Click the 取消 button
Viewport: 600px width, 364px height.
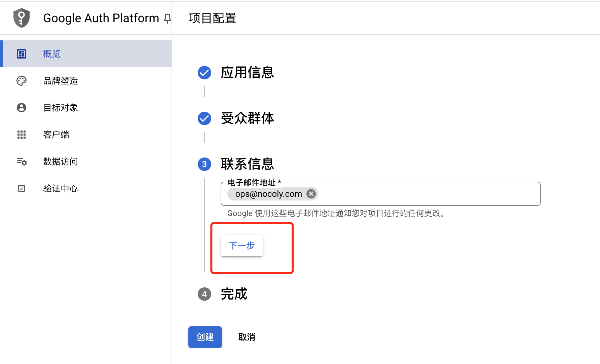click(x=247, y=337)
